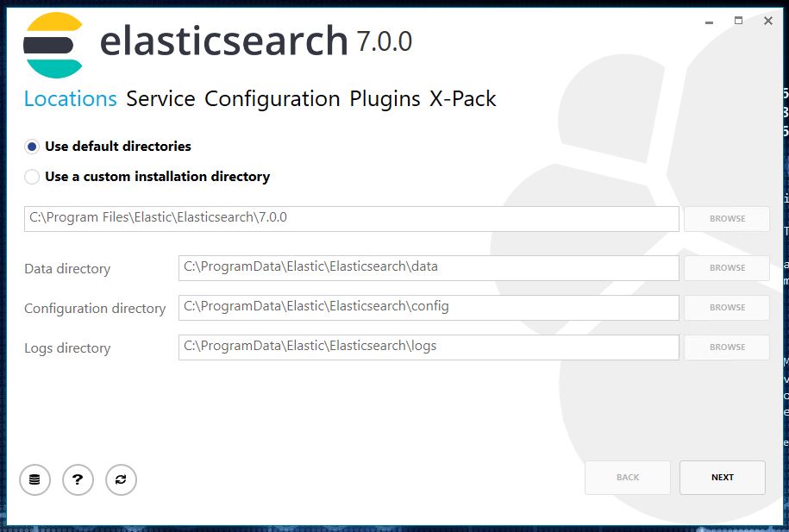Viewport: 789px width, 532px height.
Task: Focus the Logs directory path field
Action: [429, 347]
